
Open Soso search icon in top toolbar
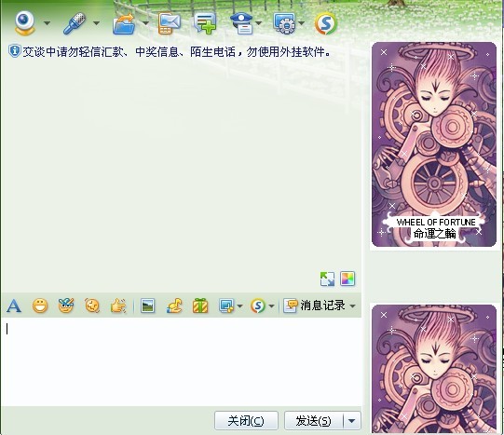326,23
